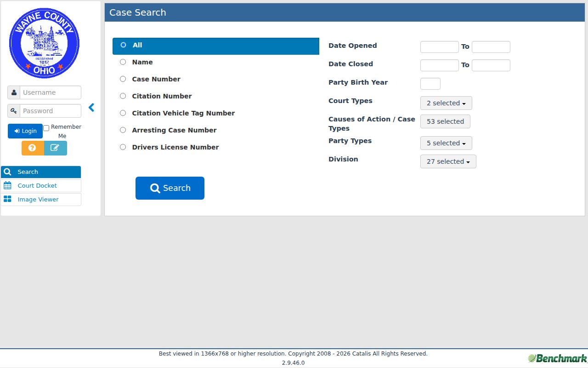Select Arresting Case Number radio button
Screen dimensions: 588x368
click(x=123, y=130)
